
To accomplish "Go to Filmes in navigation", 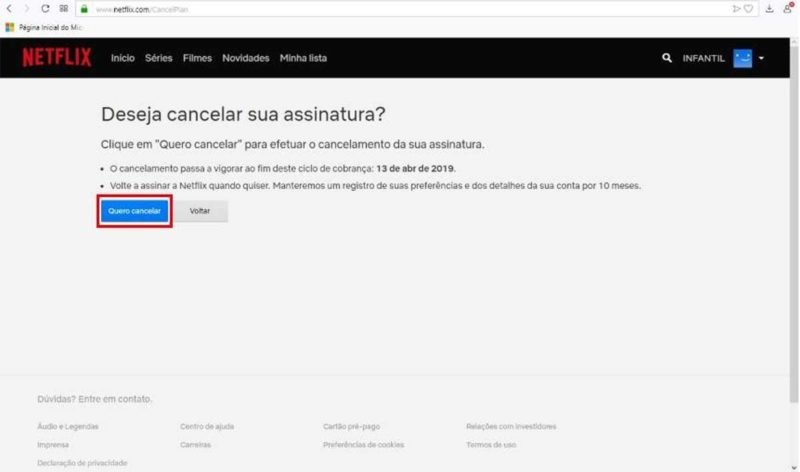I will click(197, 59).
